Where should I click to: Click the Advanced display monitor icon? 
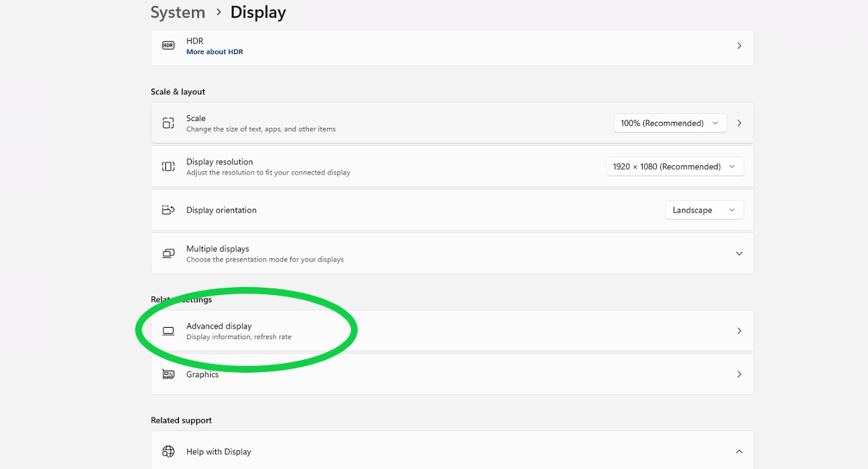click(x=168, y=331)
